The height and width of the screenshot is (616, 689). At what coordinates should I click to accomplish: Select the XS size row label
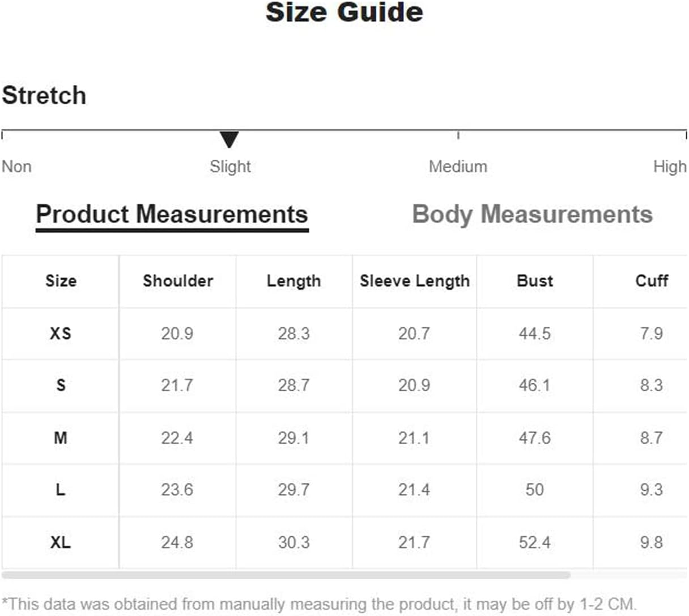[x=61, y=333]
